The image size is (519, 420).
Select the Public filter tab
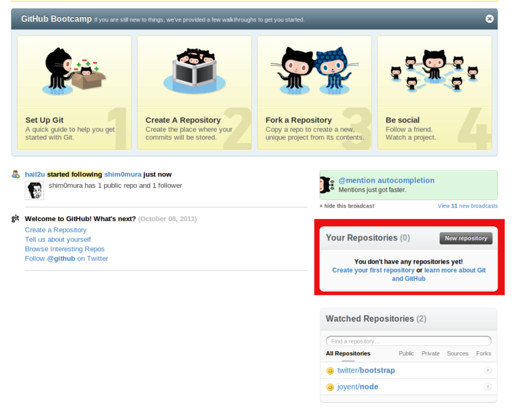(x=406, y=353)
